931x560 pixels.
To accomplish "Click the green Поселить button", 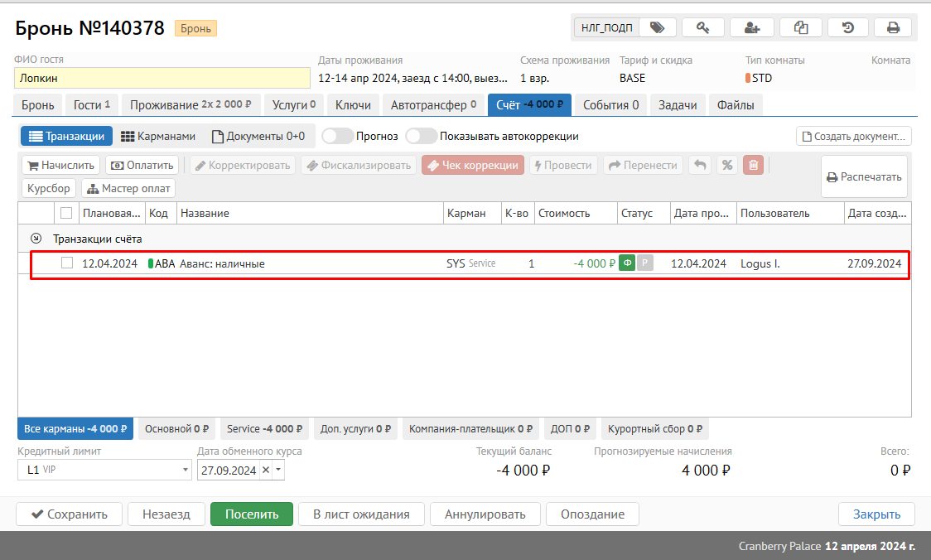I will click(x=251, y=514).
